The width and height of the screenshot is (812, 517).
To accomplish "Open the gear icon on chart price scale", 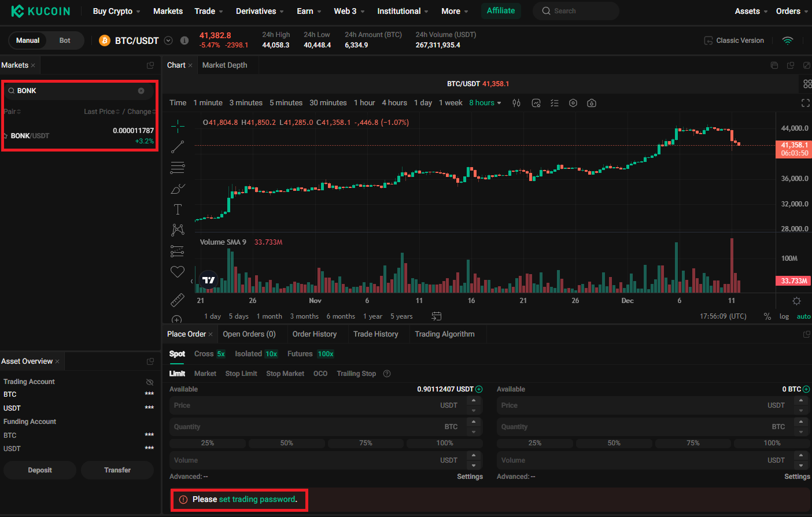I will (x=796, y=301).
